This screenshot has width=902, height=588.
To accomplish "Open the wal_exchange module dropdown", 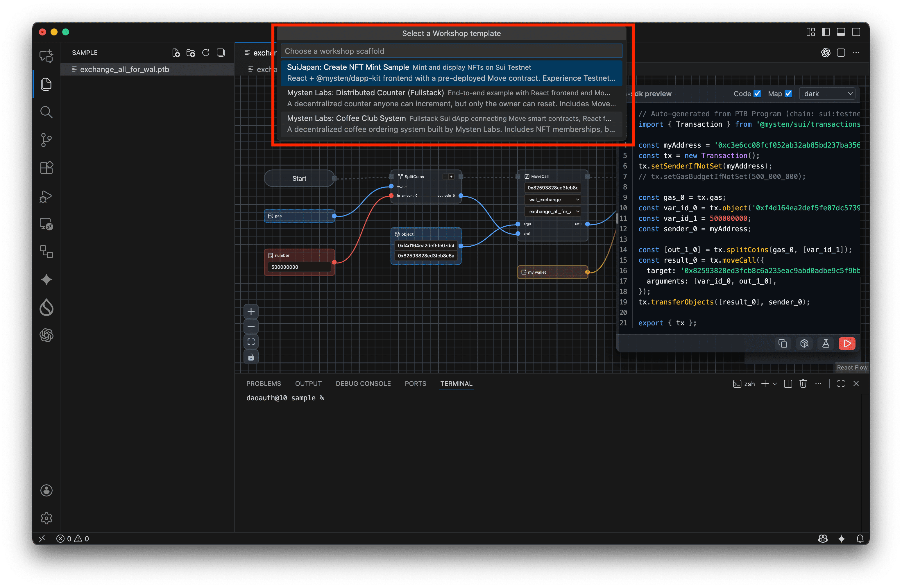I will tap(553, 200).
